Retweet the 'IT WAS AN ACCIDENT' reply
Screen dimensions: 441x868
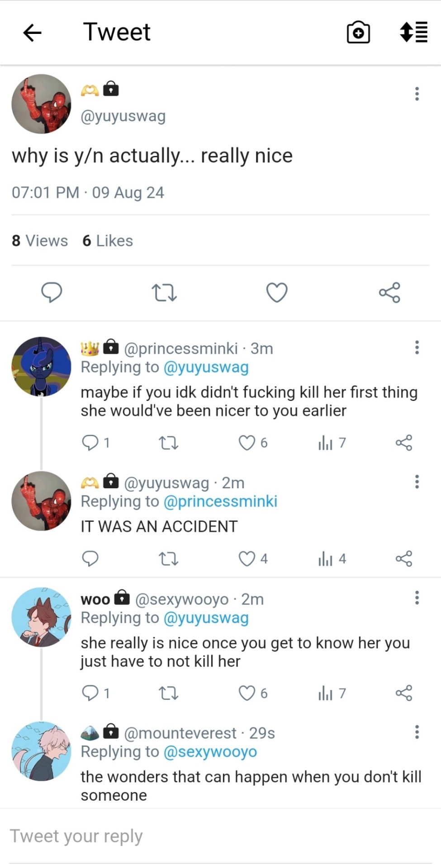pyautogui.click(x=169, y=559)
